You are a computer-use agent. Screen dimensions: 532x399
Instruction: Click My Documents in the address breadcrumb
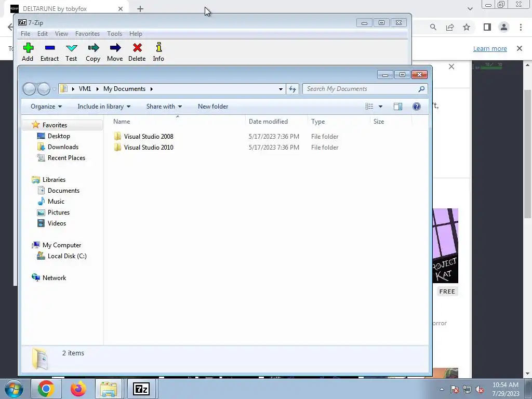point(125,89)
